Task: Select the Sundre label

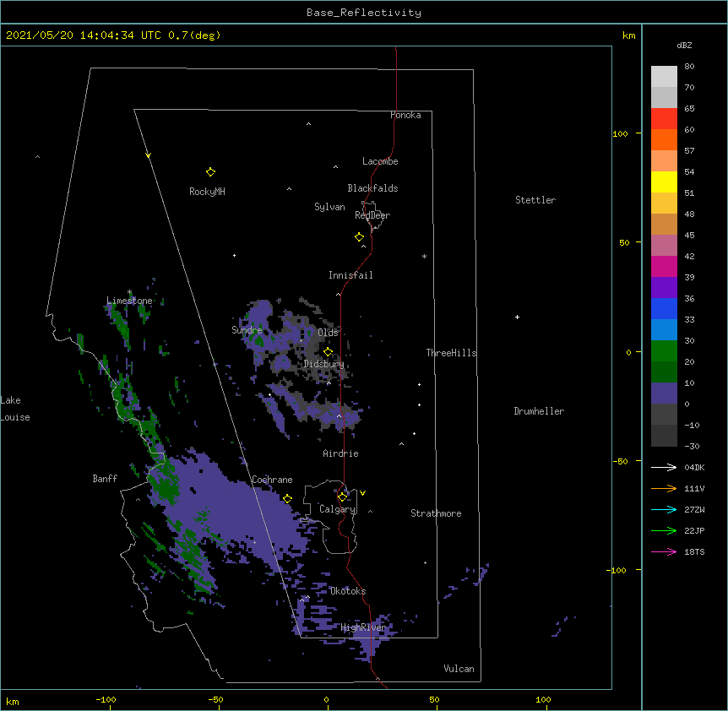Action: (247, 330)
